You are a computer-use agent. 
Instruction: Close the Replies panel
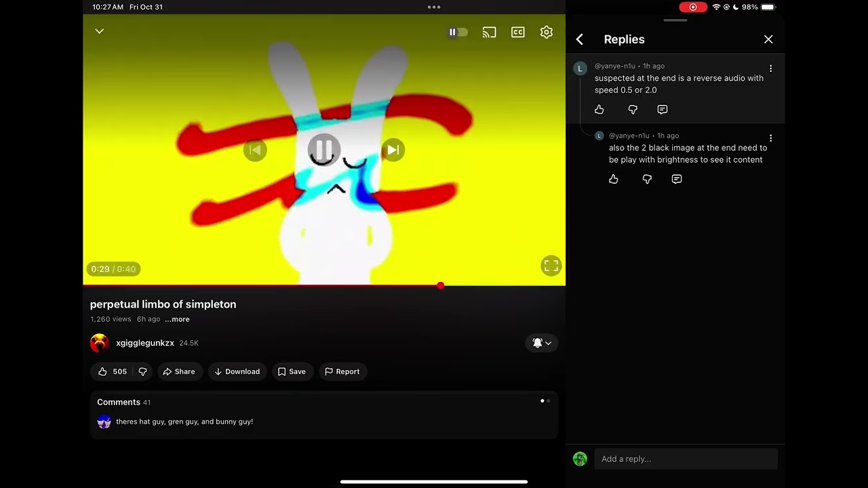coord(768,39)
